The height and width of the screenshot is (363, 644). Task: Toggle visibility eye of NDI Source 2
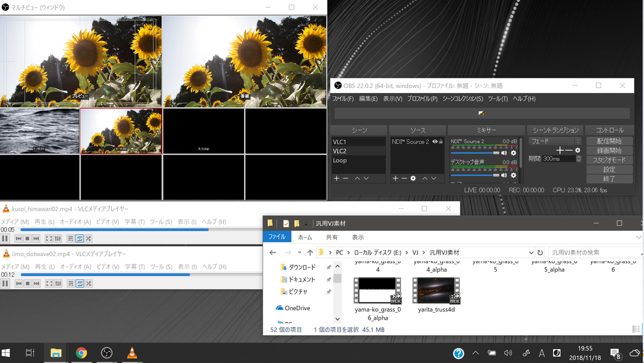[x=435, y=142]
